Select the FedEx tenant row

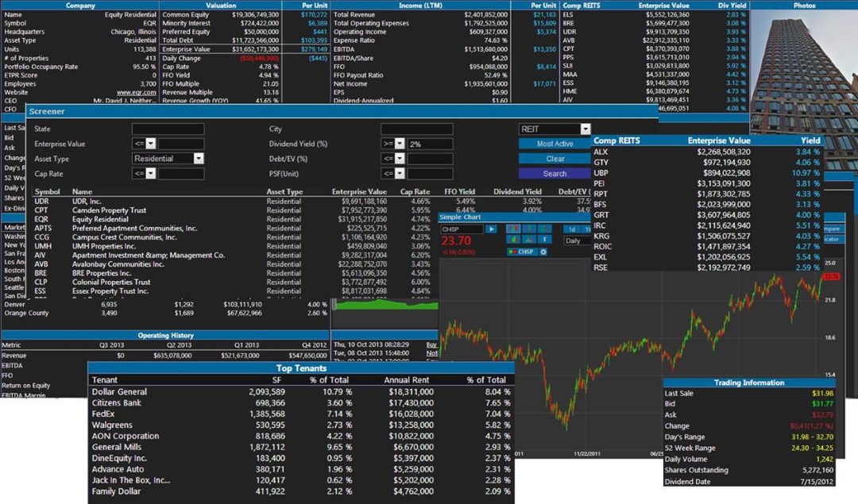pyautogui.click(x=301, y=414)
